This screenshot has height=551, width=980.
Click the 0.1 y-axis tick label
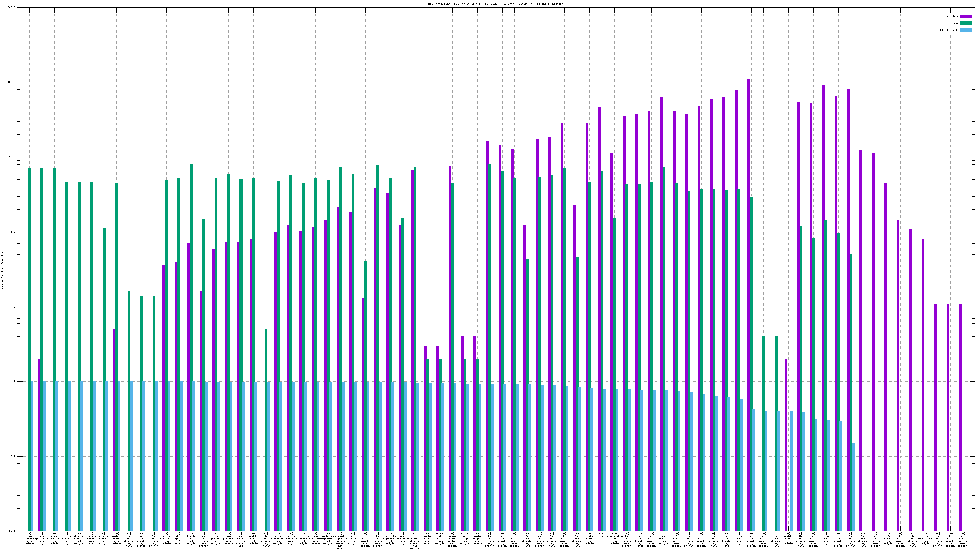point(13,456)
